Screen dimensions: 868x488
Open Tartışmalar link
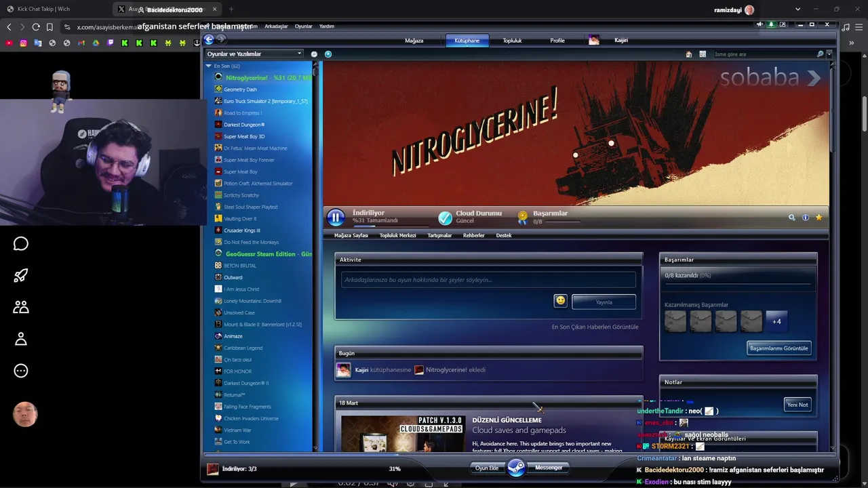pos(439,236)
